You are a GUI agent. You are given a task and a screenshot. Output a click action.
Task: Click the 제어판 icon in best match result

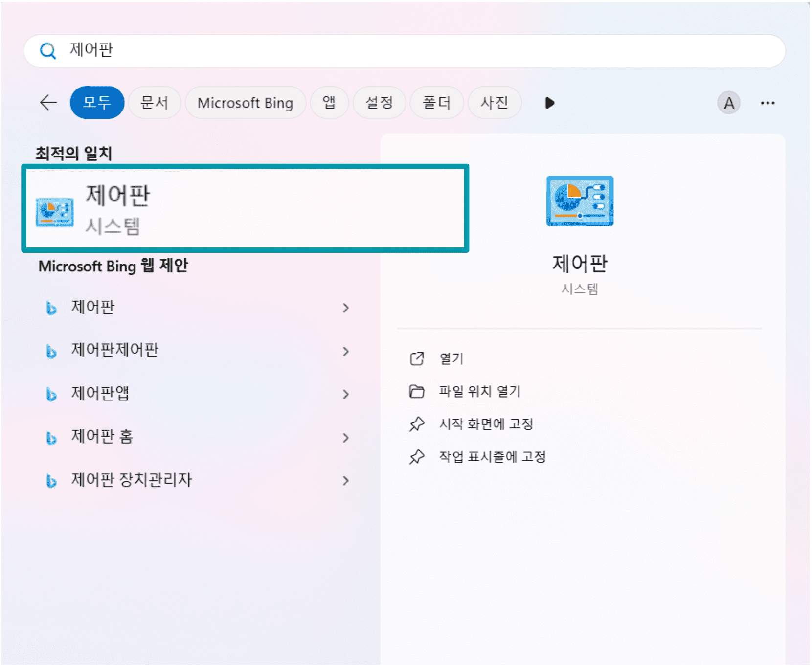(55, 212)
